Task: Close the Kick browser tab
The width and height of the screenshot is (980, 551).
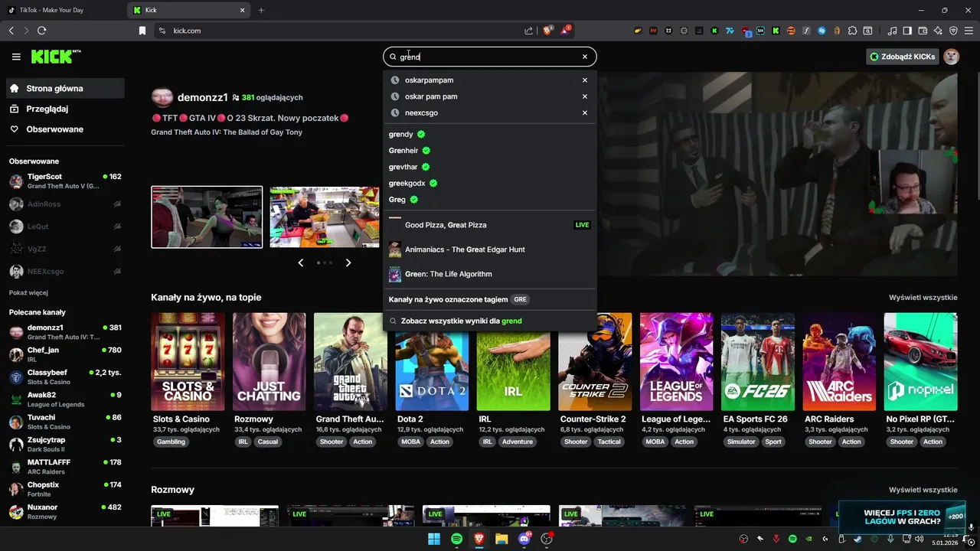Action: tap(243, 10)
